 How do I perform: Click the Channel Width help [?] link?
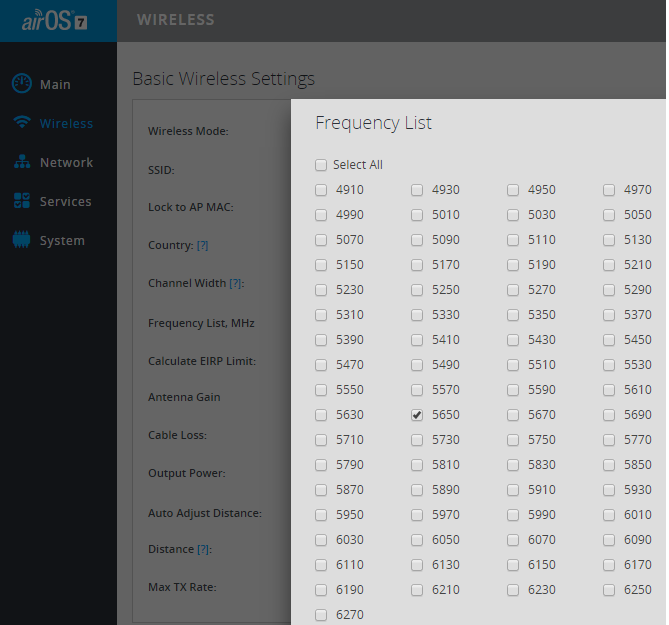236,284
